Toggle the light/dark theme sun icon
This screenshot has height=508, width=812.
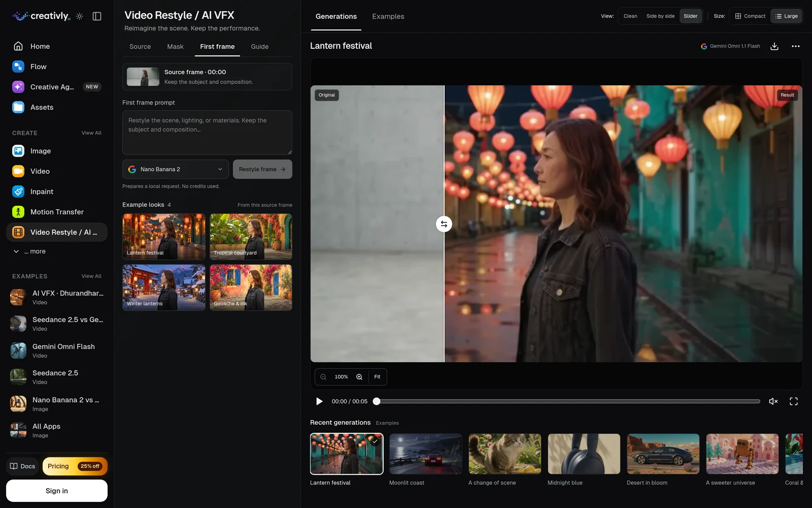coord(80,16)
